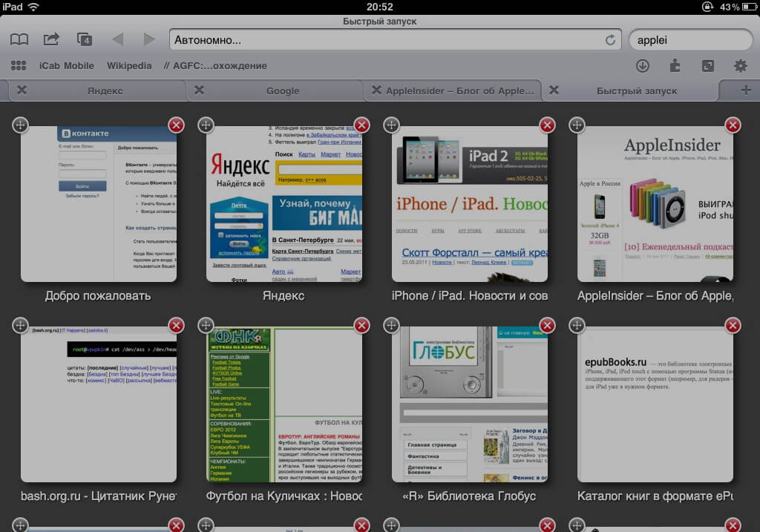Tap move handle on Яндекс tile
The height and width of the screenshot is (532, 760).
coord(206,125)
